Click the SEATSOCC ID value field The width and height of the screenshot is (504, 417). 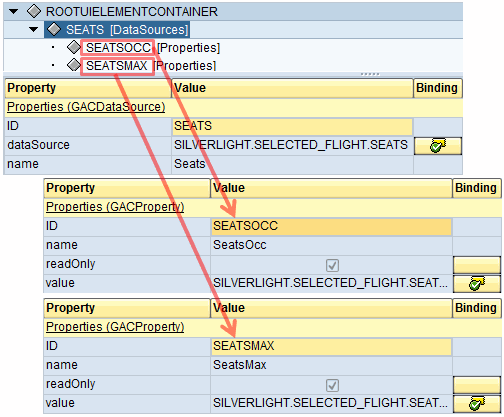click(332, 226)
